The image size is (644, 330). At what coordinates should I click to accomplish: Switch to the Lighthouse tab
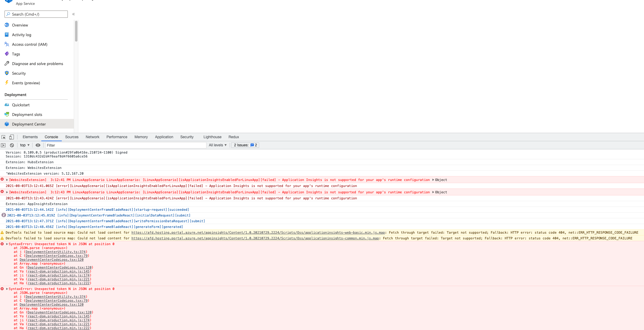click(x=212, y=137)
